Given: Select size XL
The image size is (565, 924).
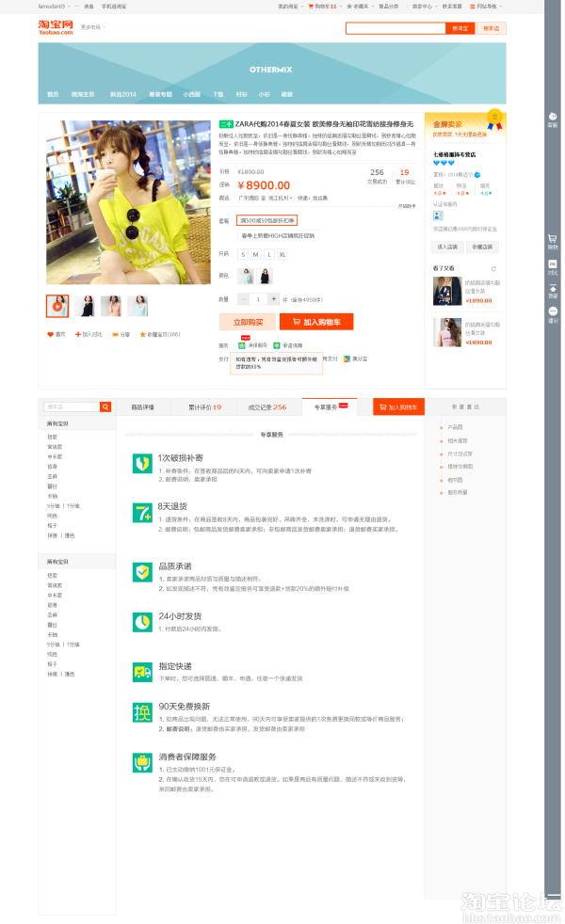Looking at the screenshot, I should pyautogui.click(x=282, y=255).
